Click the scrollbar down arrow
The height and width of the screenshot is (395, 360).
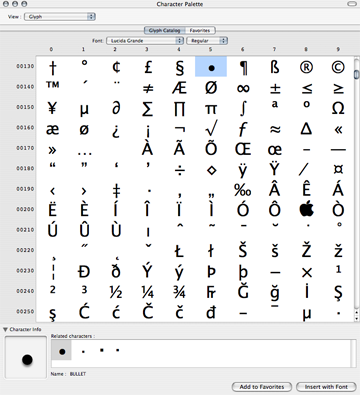(356, 318)
